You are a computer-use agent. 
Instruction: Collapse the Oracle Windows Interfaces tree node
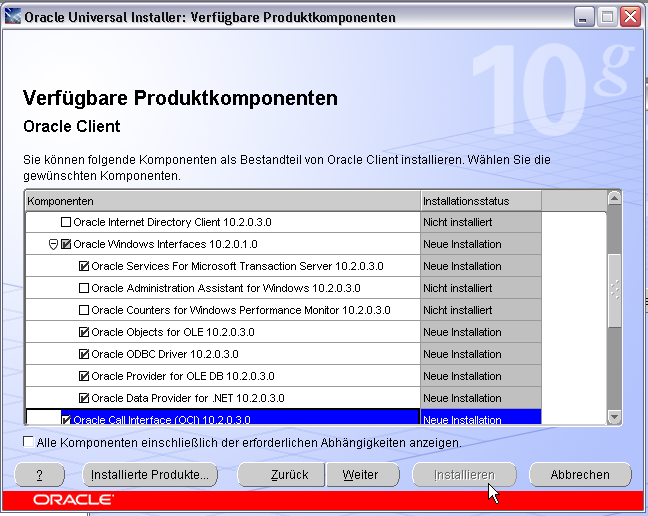pyautogui.click(x=53, y=244)
